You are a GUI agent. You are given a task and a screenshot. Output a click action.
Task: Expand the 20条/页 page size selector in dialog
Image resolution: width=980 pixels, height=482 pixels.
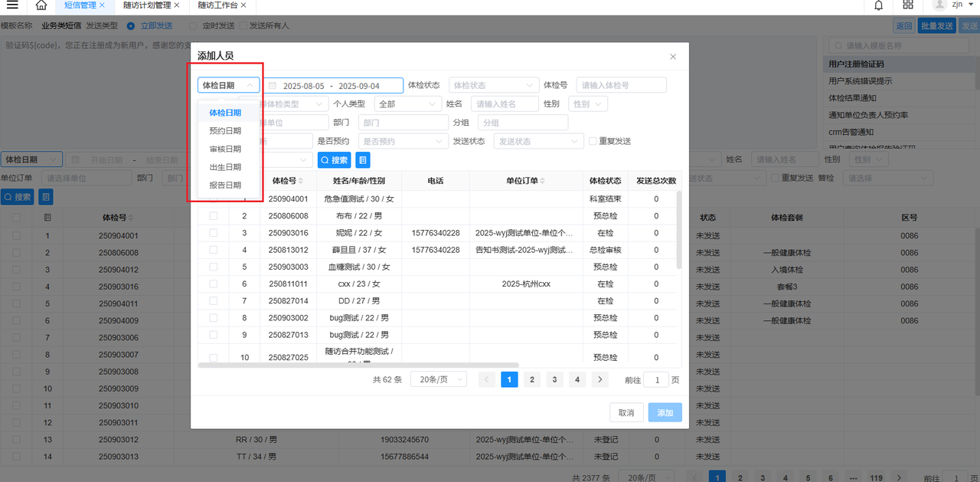439,379
